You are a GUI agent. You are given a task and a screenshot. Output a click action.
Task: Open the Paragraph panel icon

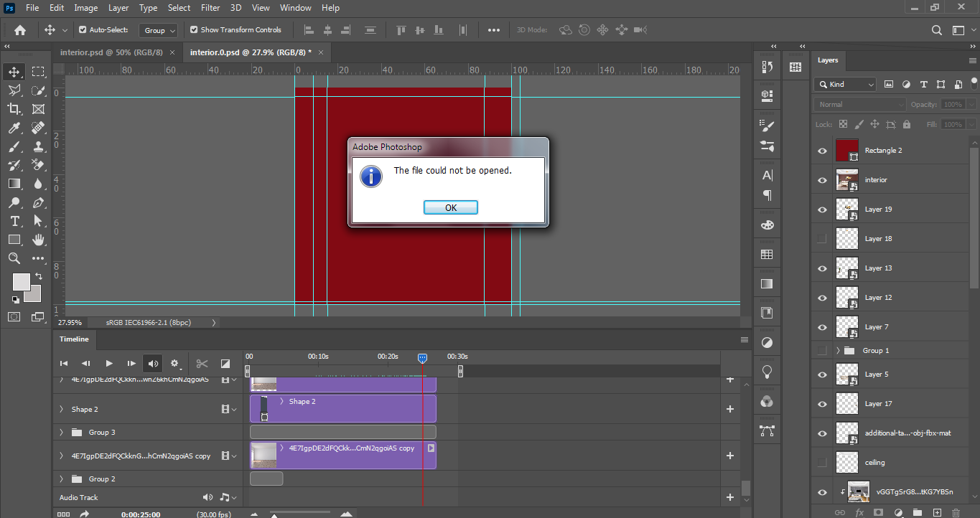click(x=767, y=196)
